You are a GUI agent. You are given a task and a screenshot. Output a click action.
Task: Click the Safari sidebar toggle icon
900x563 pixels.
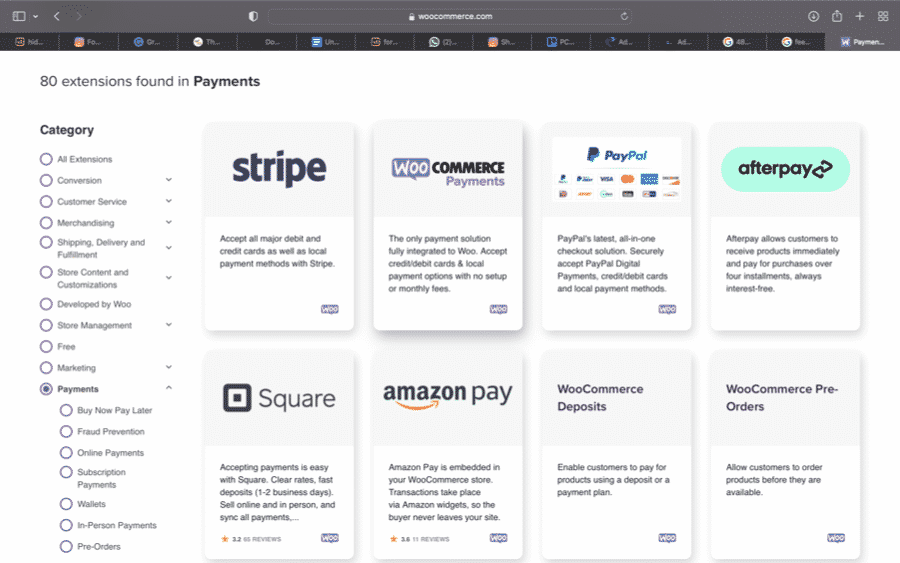(x=18, y=16)
